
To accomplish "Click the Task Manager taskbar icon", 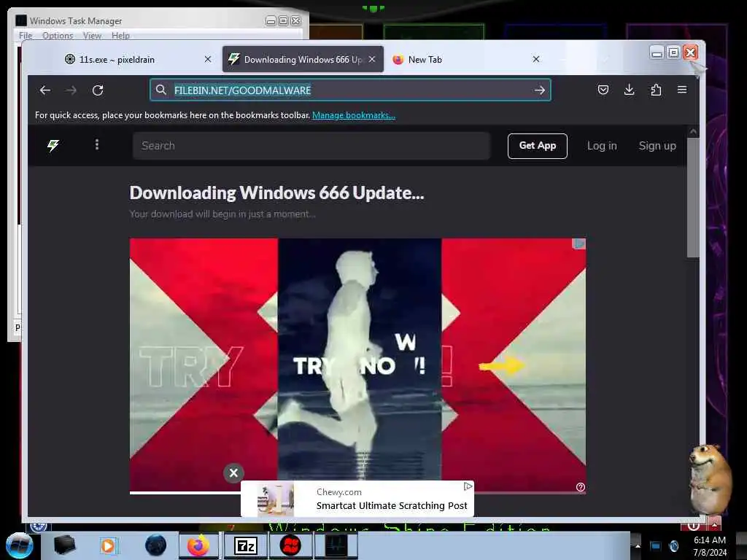I will [336, 545].
